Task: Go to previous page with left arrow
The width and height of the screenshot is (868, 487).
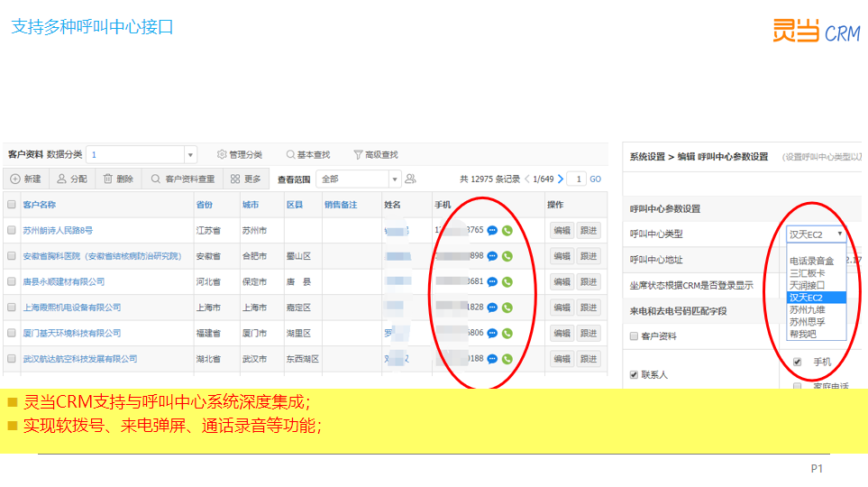Action: click(x=527, y=179)
